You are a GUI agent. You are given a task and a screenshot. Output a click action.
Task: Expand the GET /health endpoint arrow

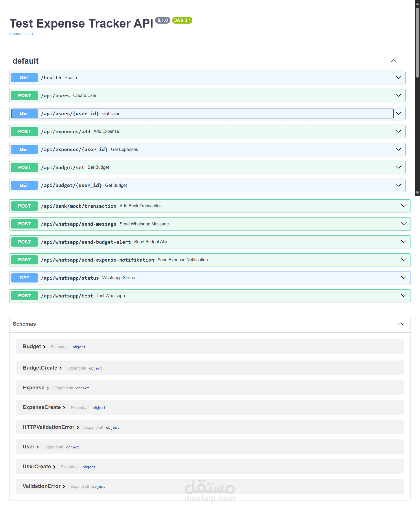point(398,78)
